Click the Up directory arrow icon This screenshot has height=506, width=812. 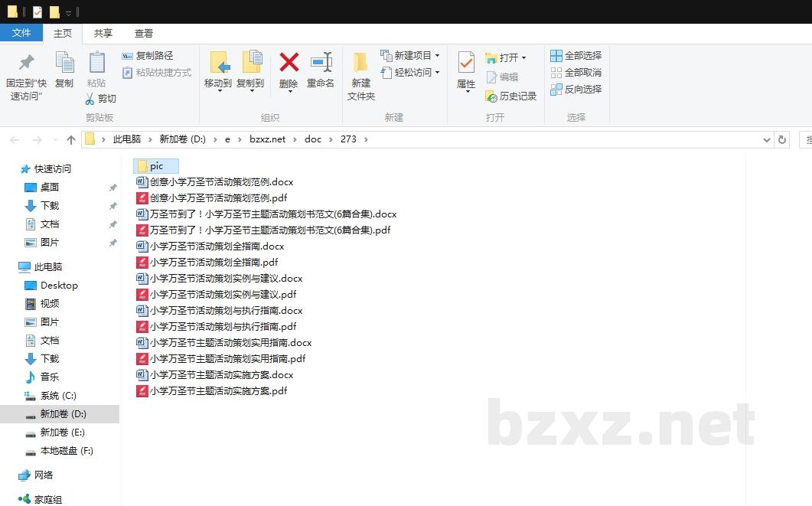[71, 139]
